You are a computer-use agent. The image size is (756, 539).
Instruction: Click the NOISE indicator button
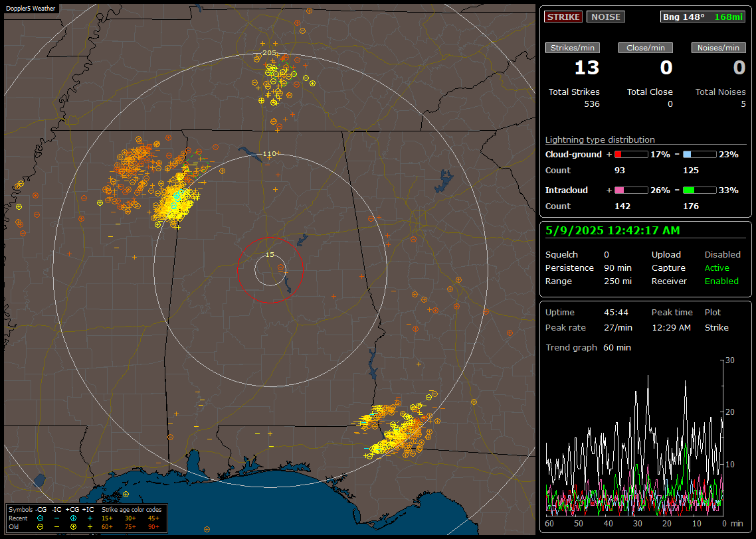[x=606, y=17]
